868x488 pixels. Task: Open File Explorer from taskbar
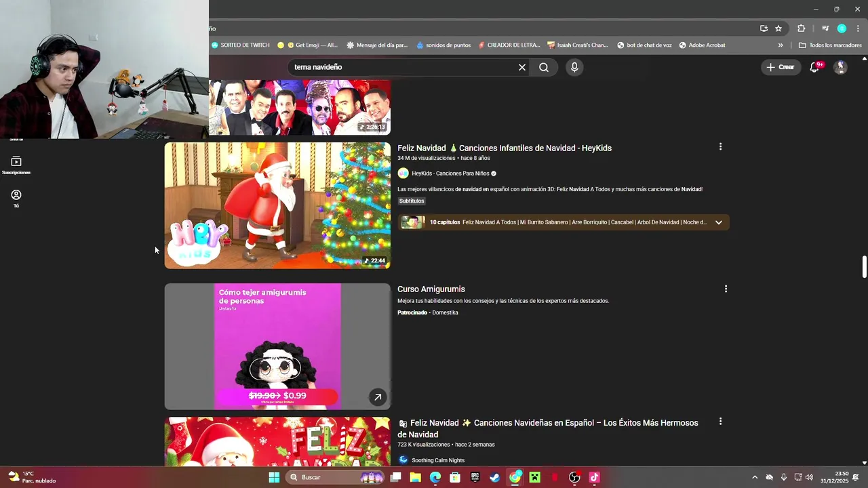click(415, 477)
